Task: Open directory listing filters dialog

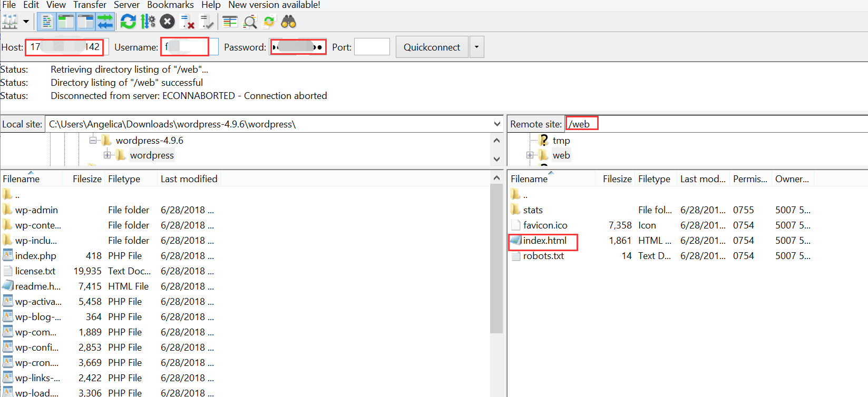Action: [x=230, y=22]
